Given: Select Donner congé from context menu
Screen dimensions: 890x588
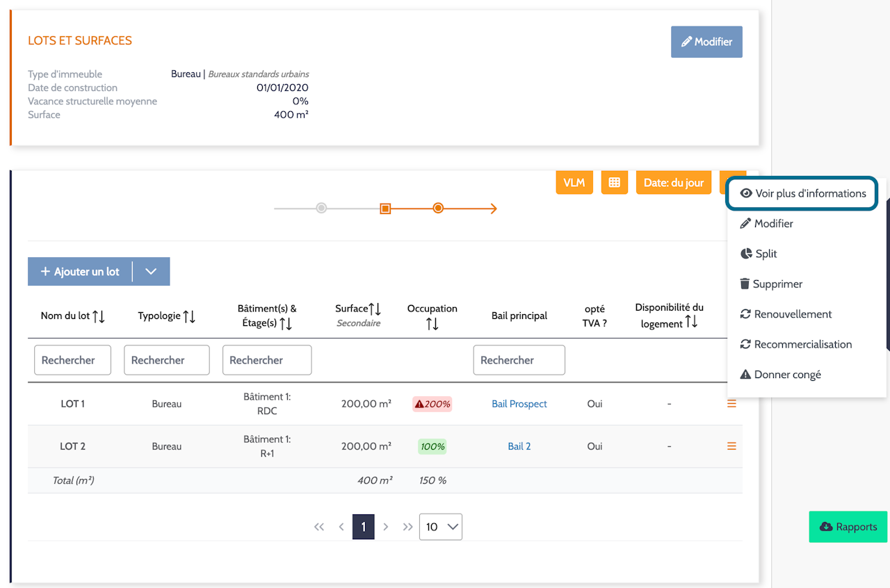Looking at the screenshot, I should pos(780,375).
